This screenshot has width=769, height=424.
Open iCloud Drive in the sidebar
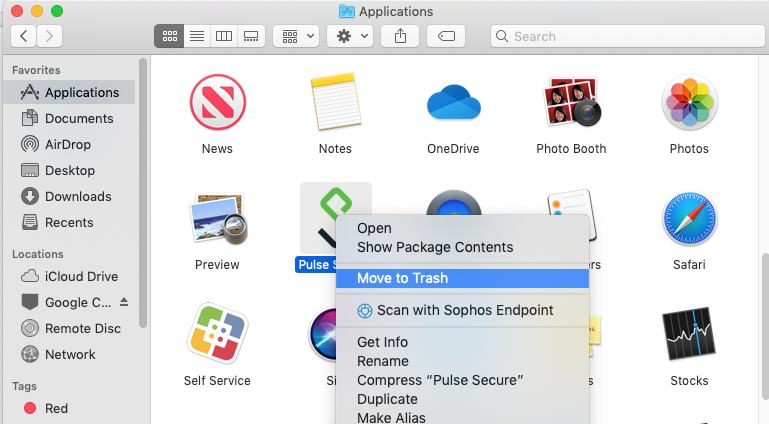(x=70, y=276)
